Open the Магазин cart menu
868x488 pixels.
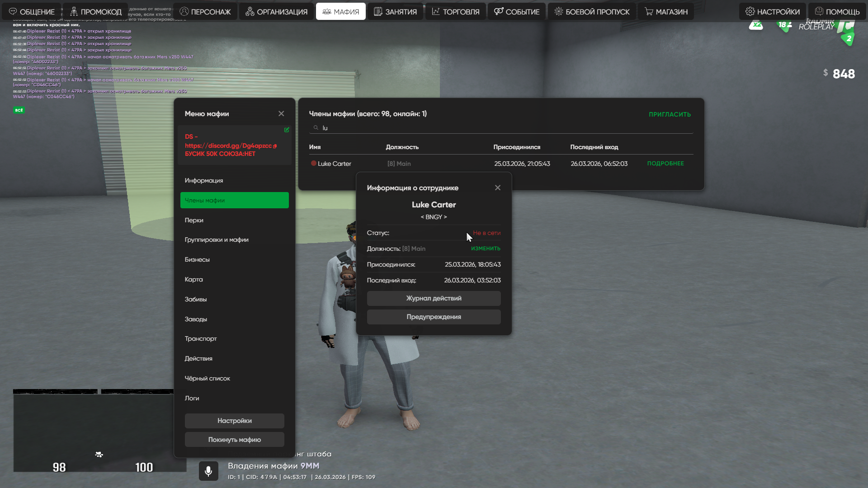pos(666,12)
